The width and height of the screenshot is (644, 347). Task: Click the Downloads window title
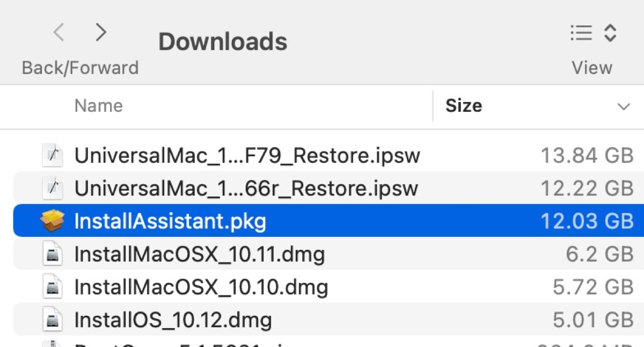[223, 42]
